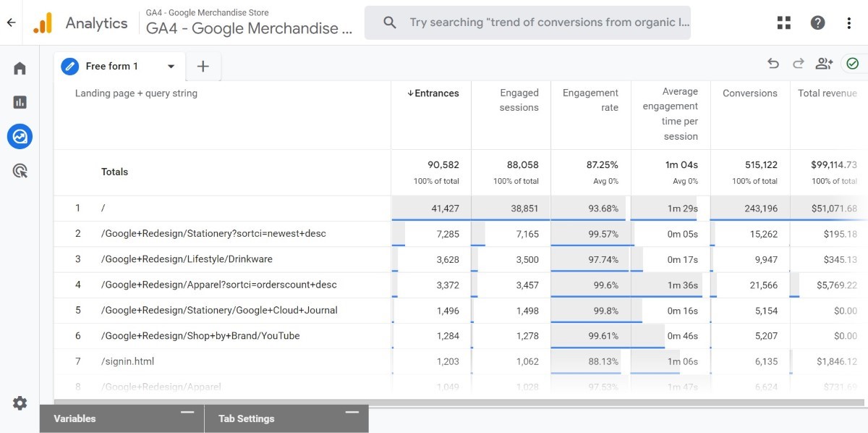Click the 6,135 conversions cell
Screen dimensions: 868x433
pyautogui.click(x=750, y=361)
